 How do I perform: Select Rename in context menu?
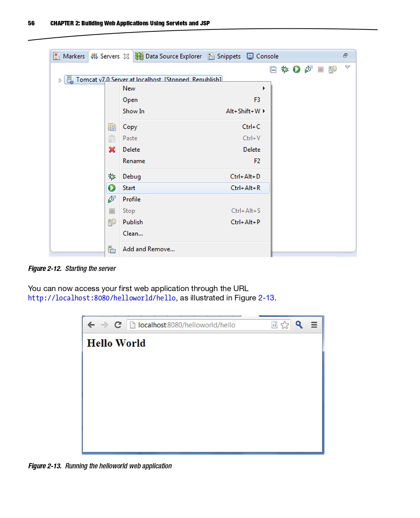click(188, 161)
